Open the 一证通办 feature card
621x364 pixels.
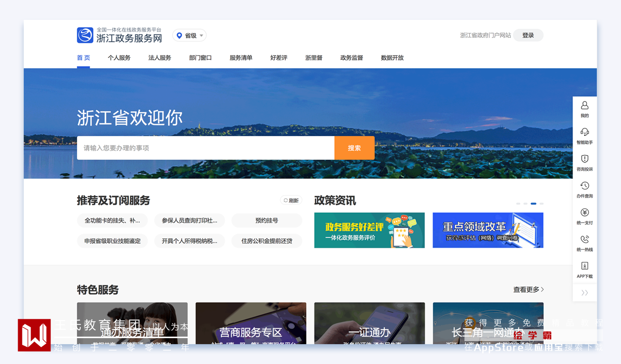[x=370, y=323]
